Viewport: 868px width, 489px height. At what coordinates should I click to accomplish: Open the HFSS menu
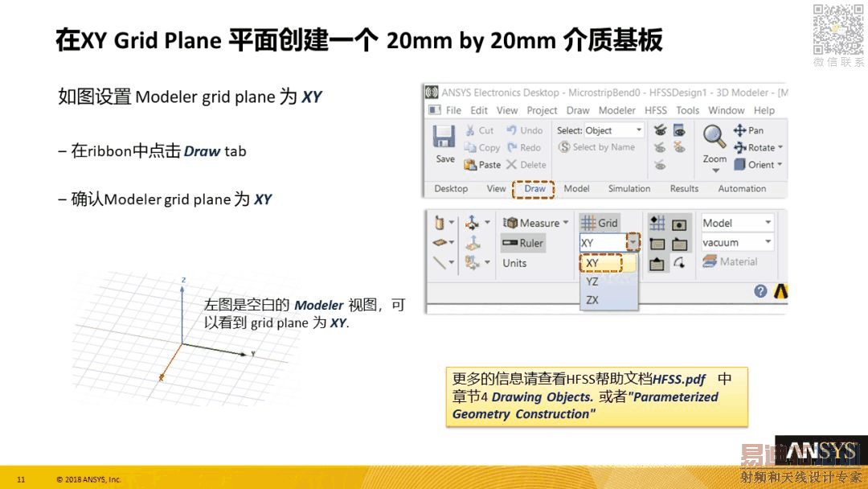pyautogui.click(x=656, y=110)
